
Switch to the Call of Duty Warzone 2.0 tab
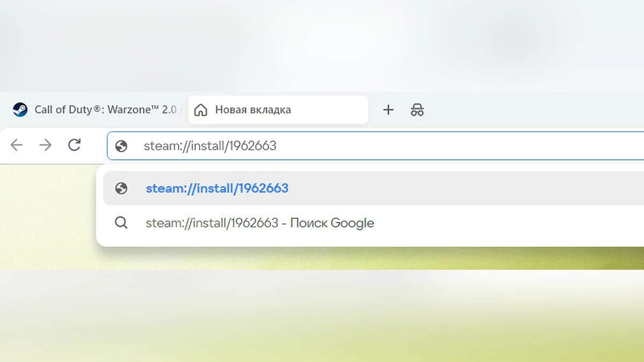pos(96,110)
